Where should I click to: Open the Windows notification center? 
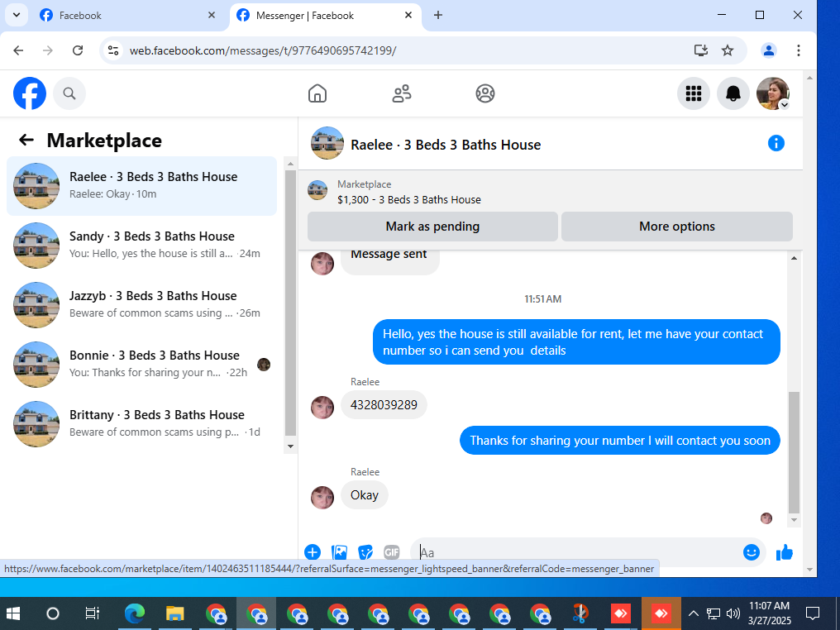(x=813, y=613)
